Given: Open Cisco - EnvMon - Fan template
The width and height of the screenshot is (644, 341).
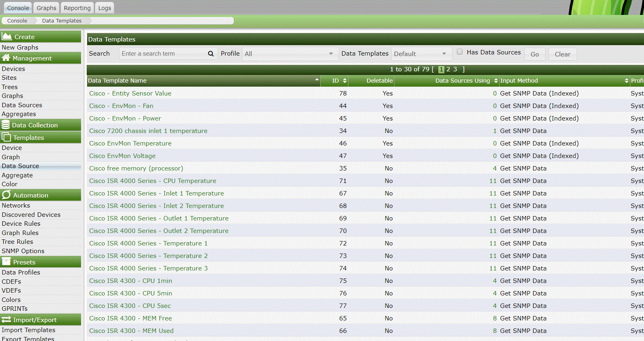Looking at the screenshot, I should (121, 106).
